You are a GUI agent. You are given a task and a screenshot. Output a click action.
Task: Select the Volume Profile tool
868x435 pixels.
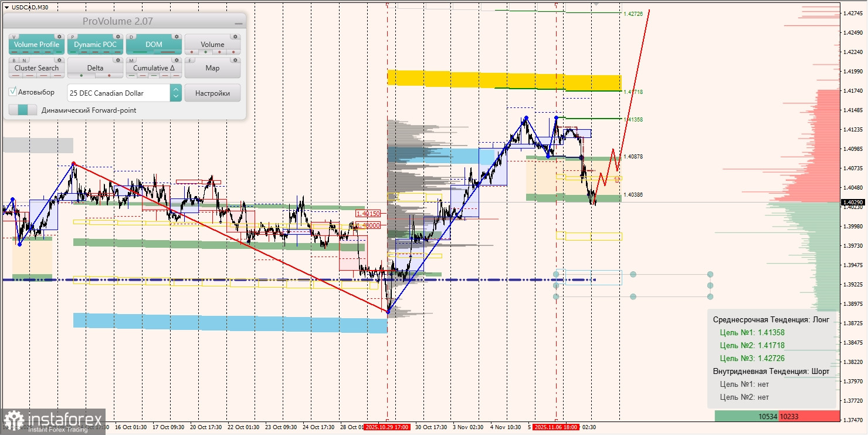(x=36, y=45)
